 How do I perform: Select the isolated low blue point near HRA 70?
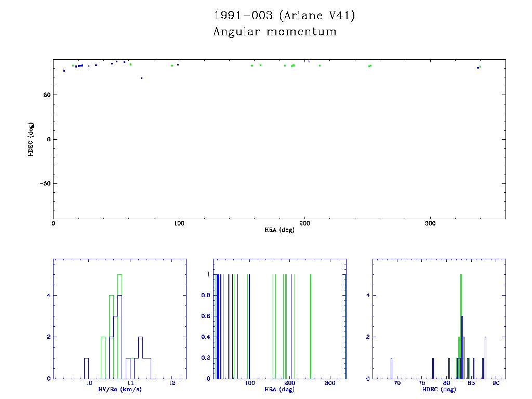(x=141, y=78)
